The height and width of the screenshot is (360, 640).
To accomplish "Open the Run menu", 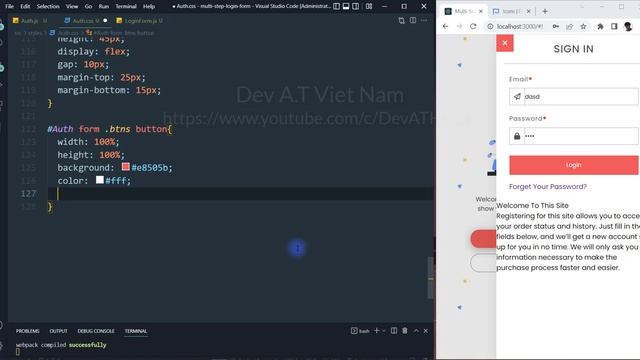I will 104,6.
